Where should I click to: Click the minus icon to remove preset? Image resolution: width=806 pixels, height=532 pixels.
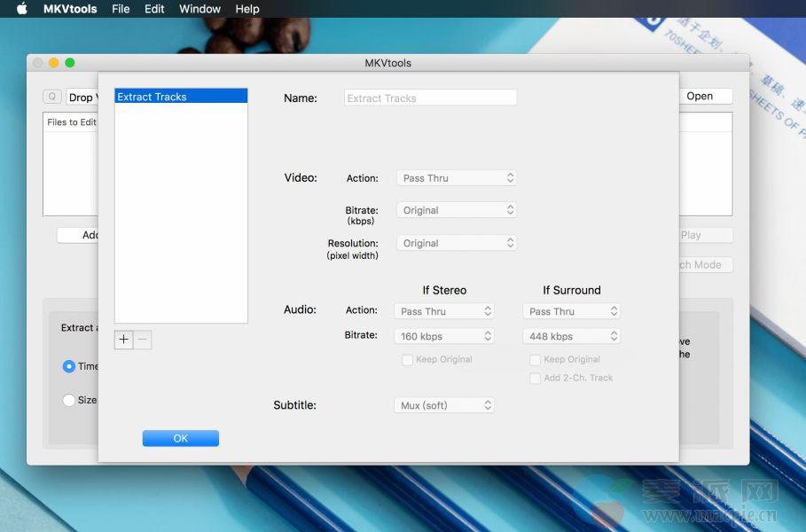click(x=143, y=340)
